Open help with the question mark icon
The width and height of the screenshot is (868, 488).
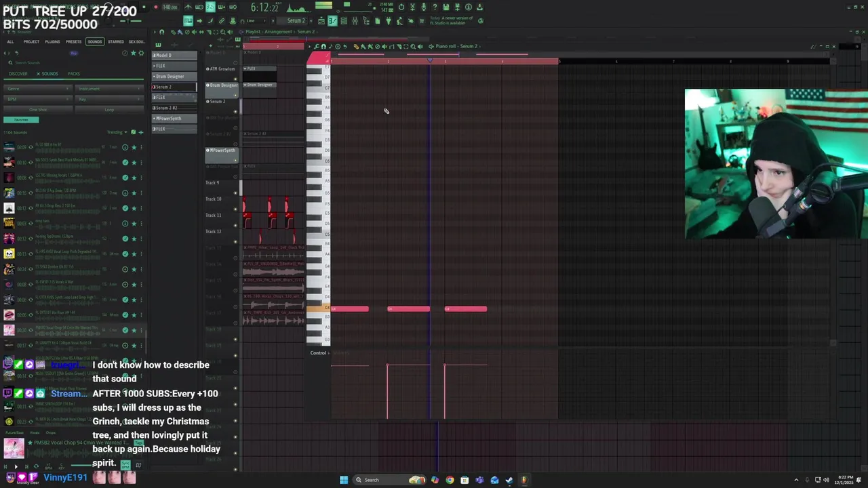[x=435, y=7]
